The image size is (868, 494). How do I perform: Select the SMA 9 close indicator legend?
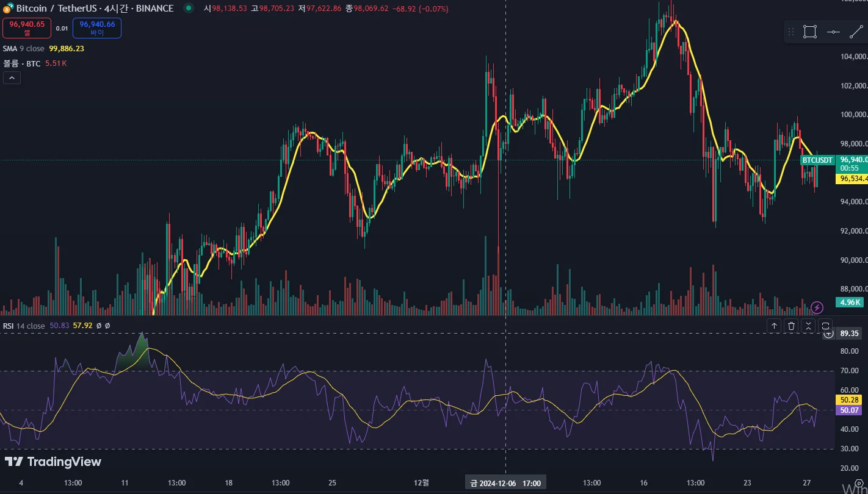coord(23,48)
